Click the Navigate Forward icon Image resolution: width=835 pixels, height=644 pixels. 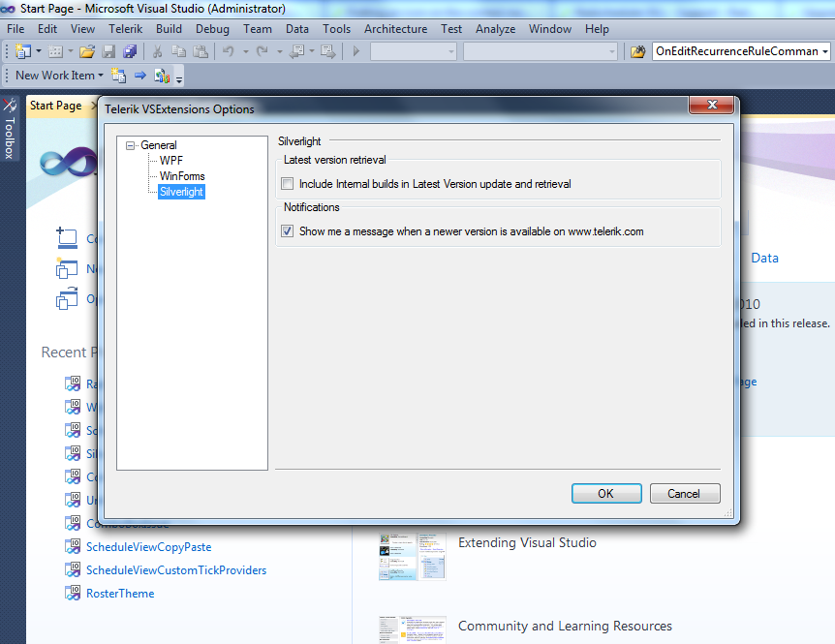[x=328, y=51]
